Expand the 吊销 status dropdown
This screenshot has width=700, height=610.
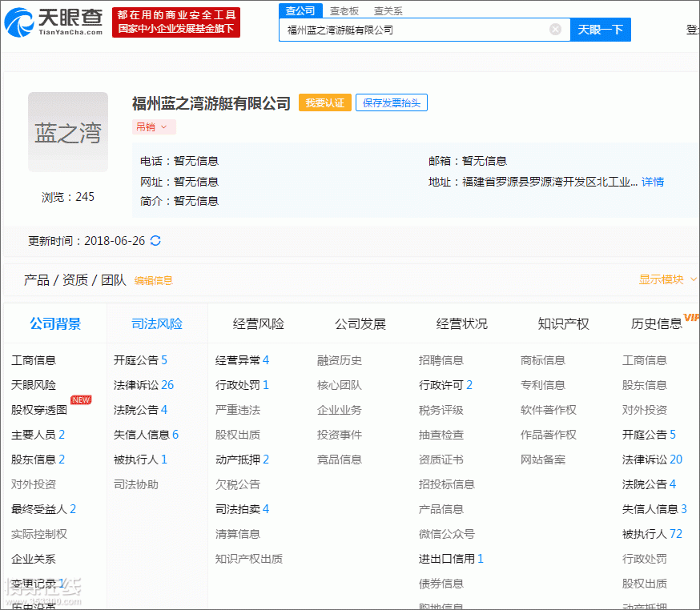(154, 126)
